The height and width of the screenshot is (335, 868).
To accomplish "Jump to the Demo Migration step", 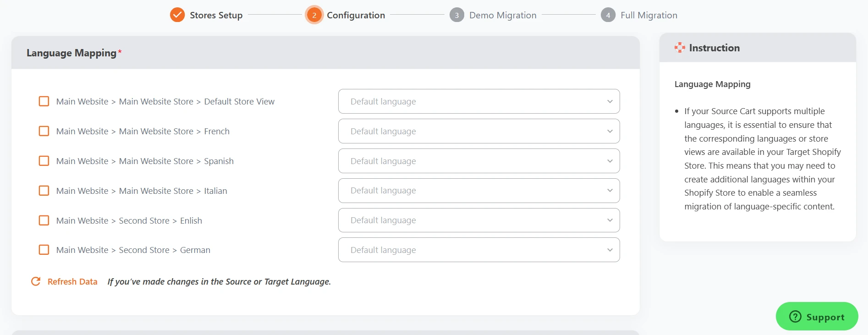I will point(503,15).
